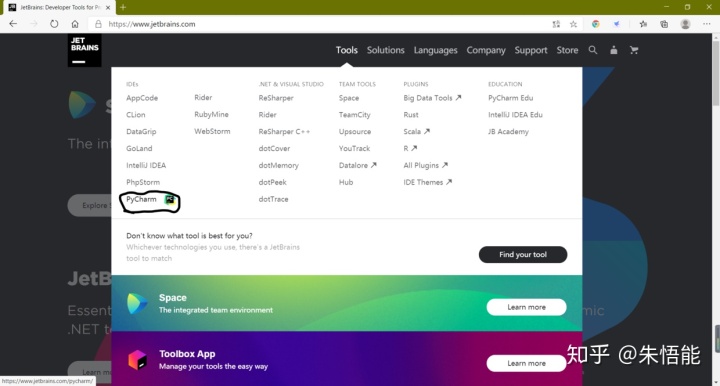The width and height of the screenshot is (720, 386).
Task: Open the PyCharm Edu link
Action: pyautogui.click(x=511, y=98)
